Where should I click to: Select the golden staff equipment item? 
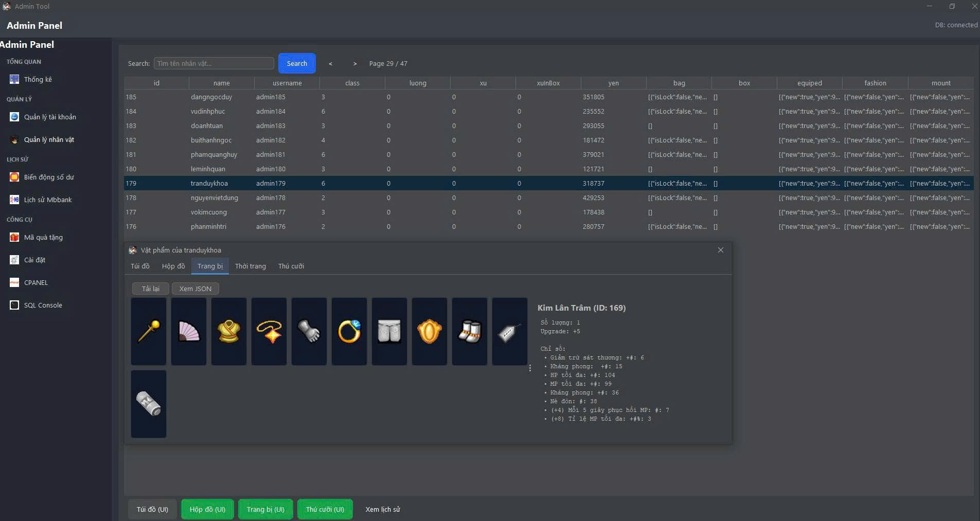tap(148, 331)
